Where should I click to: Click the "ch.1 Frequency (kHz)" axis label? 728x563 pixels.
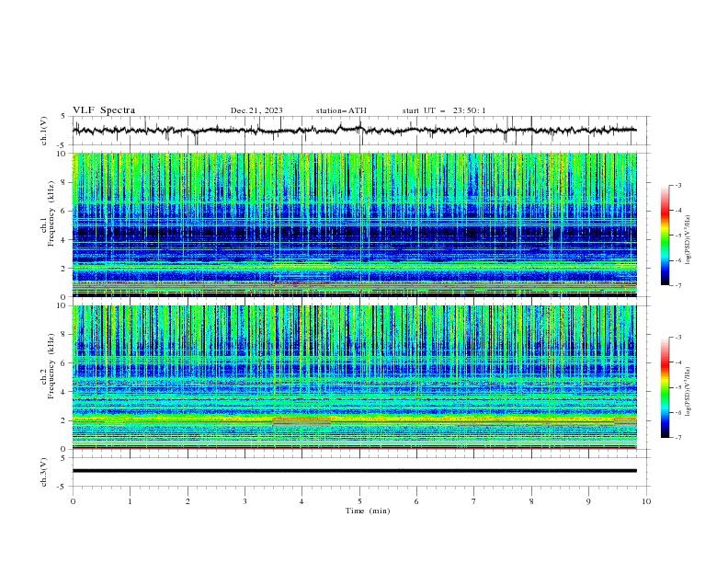48,212
